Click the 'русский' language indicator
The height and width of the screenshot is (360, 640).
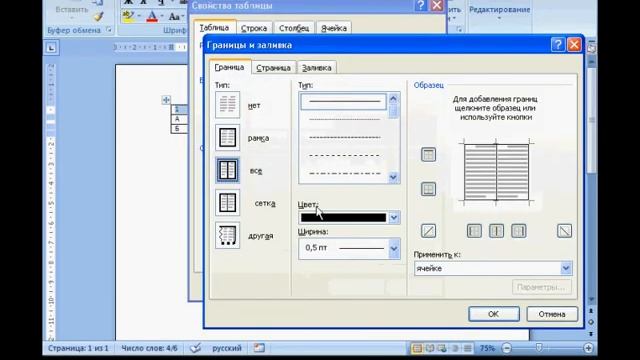point(227,348)
